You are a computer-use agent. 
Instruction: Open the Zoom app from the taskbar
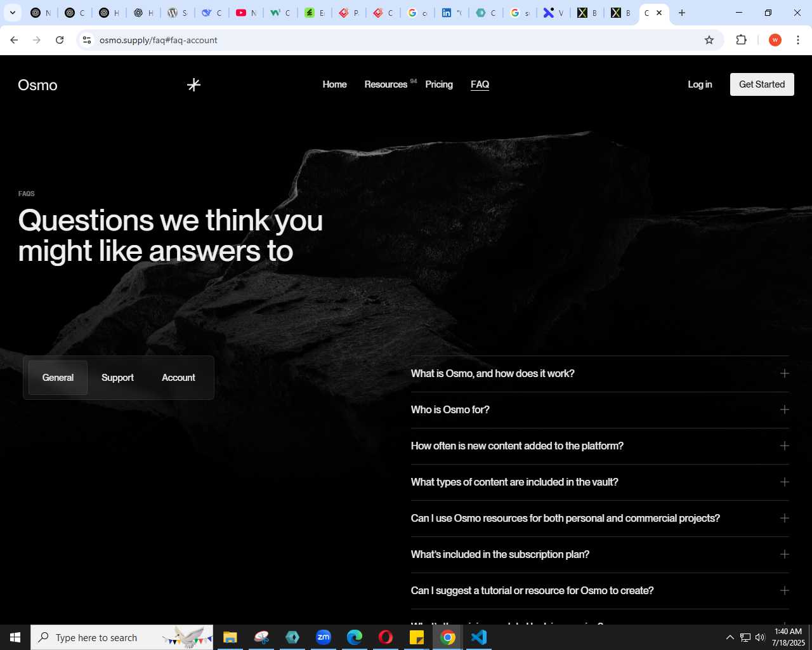[x=324, y=637]
